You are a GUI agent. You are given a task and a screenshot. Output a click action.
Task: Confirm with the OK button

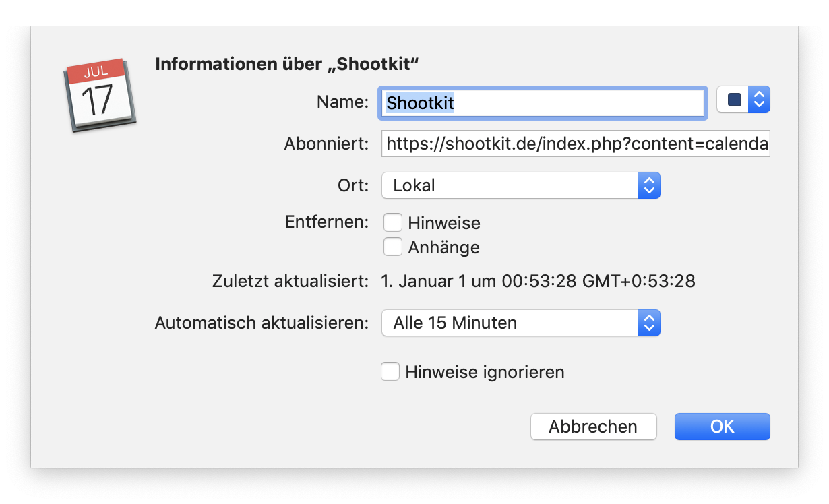click(x=722, y=426)
